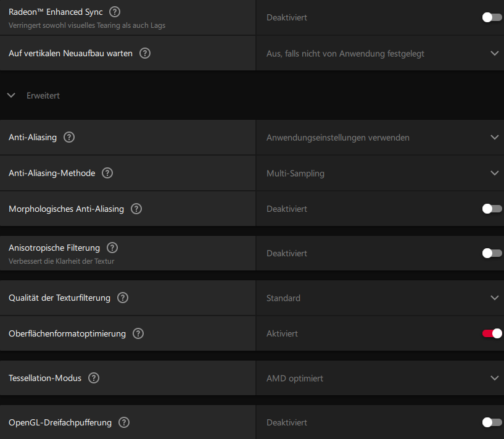504x439 pixels.
Task: Show Anti-Aliasing help tooltip icon
Action: [69, 137]
